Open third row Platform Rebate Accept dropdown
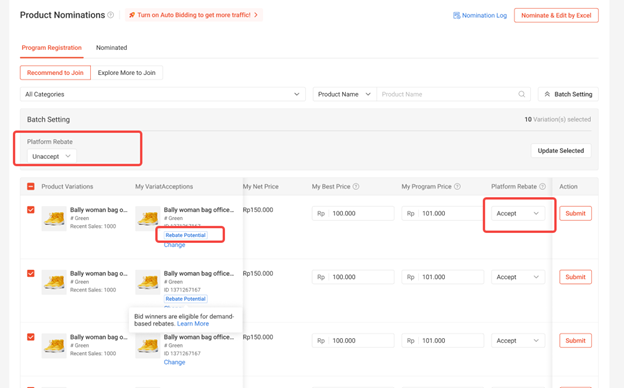 tap(518, 341)
